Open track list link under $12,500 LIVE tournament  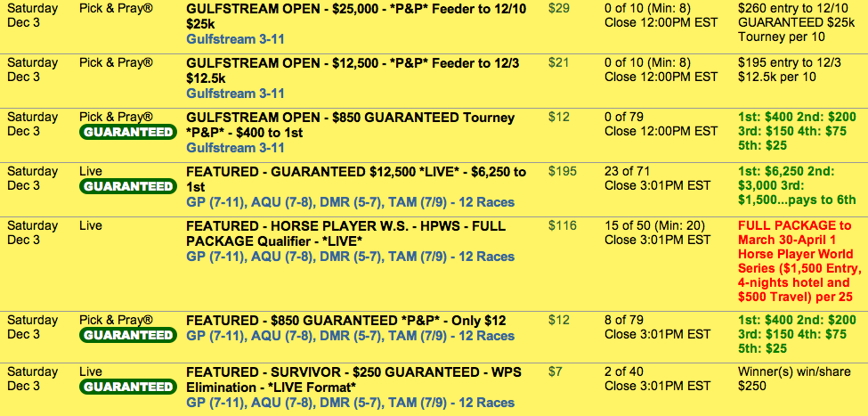point(350,204)
